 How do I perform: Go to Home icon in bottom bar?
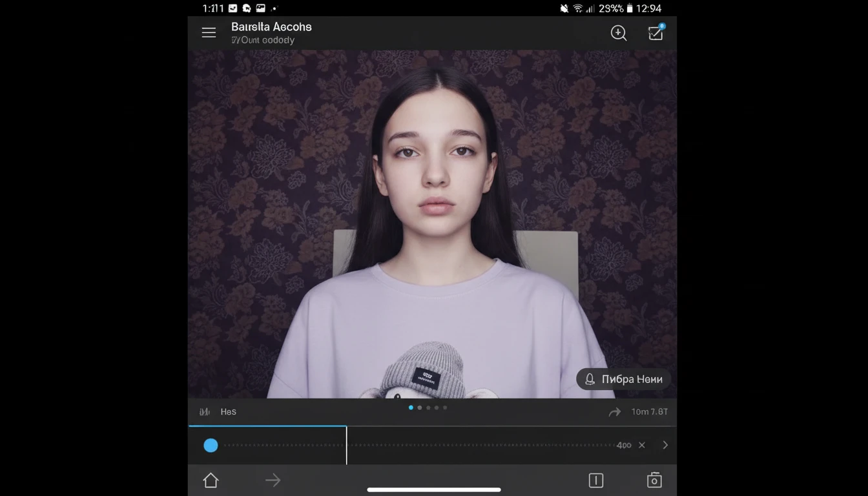211,480
